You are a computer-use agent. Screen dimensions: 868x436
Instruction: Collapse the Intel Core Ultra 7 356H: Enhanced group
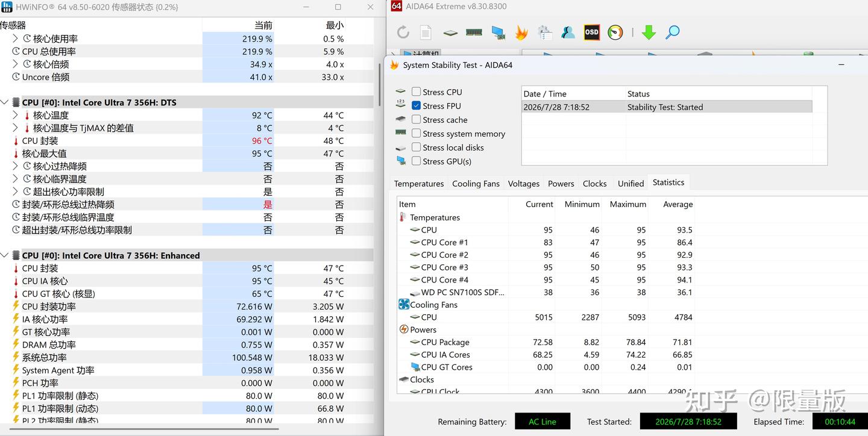(x=5, y=255)
